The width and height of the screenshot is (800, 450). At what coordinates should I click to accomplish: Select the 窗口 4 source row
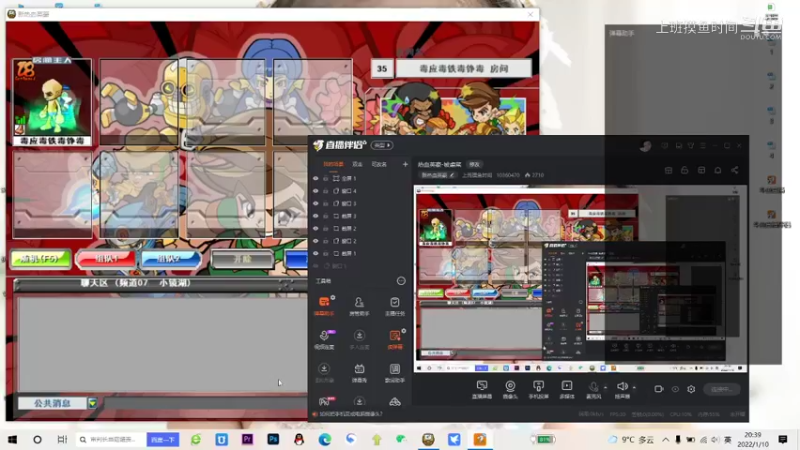point(360,191)
